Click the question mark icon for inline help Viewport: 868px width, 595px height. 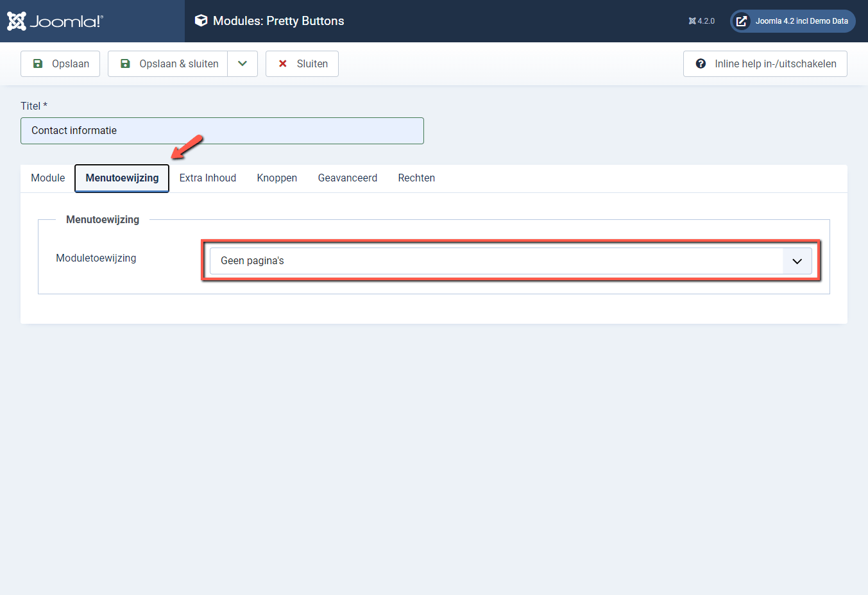pos(699,63)
